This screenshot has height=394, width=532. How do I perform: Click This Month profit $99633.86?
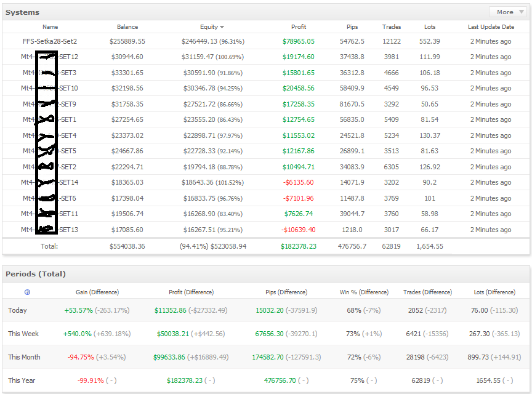169,357
